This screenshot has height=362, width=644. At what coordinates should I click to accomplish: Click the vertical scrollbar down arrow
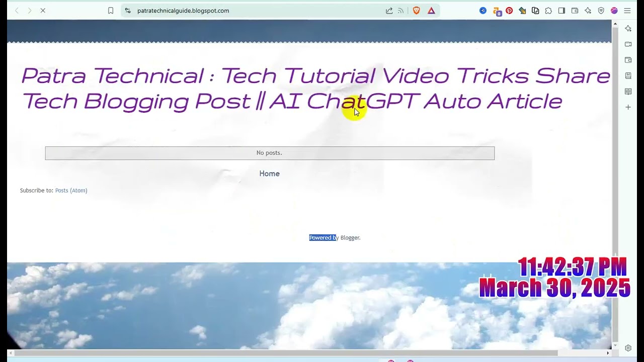(615, 346)
